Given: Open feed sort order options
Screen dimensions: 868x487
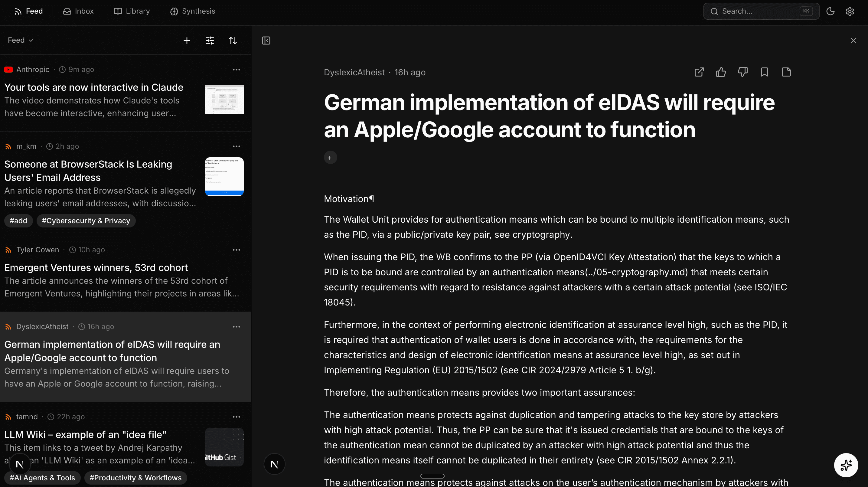Looking at the screenshot, I should point(233,40).
